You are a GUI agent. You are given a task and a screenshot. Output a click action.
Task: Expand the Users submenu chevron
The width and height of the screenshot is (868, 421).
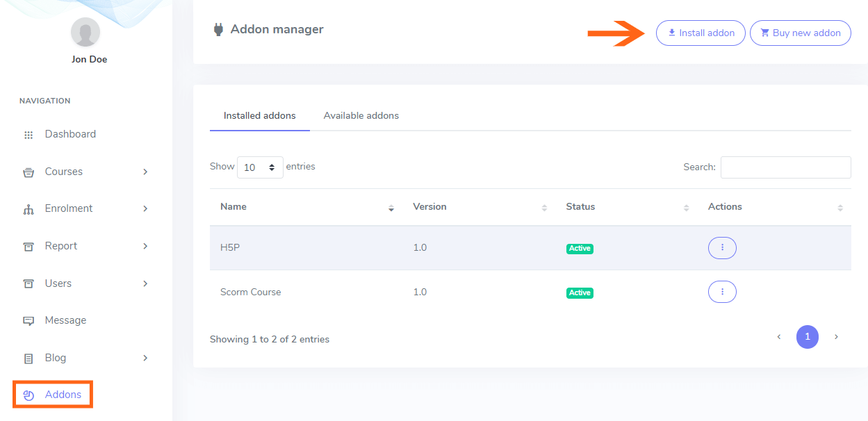[145, 283]
